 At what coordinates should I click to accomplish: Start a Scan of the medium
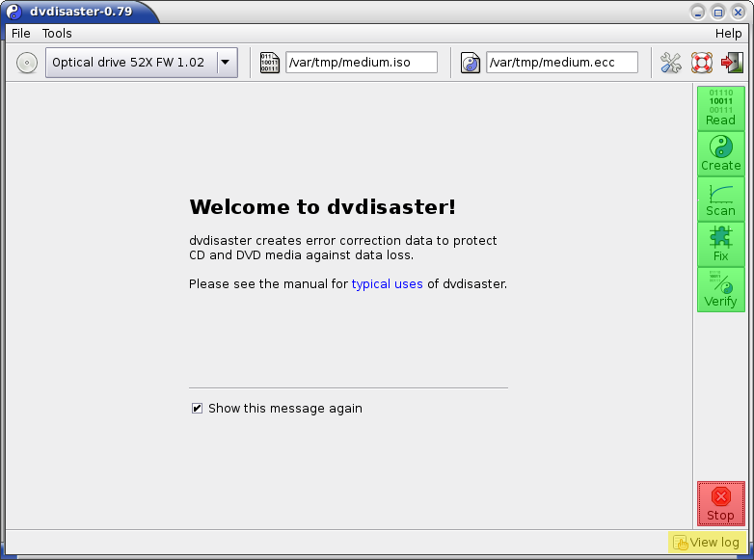[x=720, y=199]
